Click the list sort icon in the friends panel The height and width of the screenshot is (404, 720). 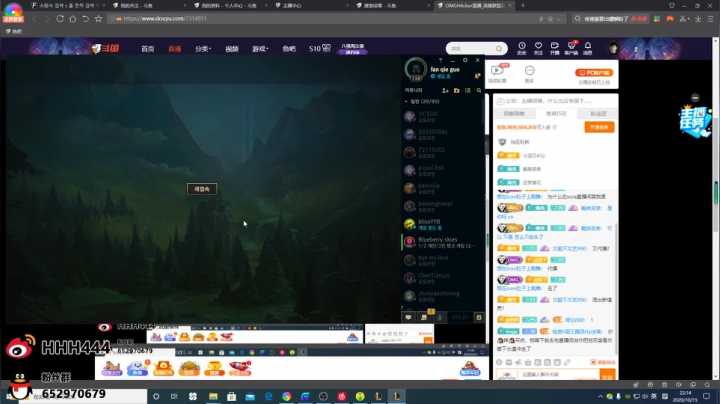coord(468,90)
